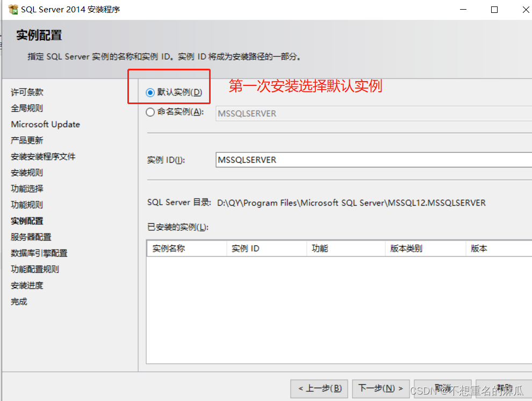532x401 pixels.
Task: Select 产品更新 from the navigation list
Action: 27,140
